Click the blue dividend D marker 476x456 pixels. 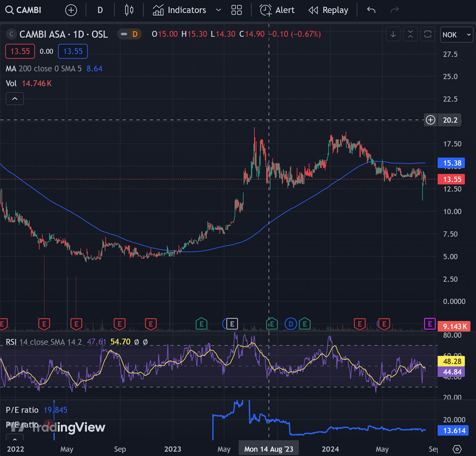pos(291,323)
